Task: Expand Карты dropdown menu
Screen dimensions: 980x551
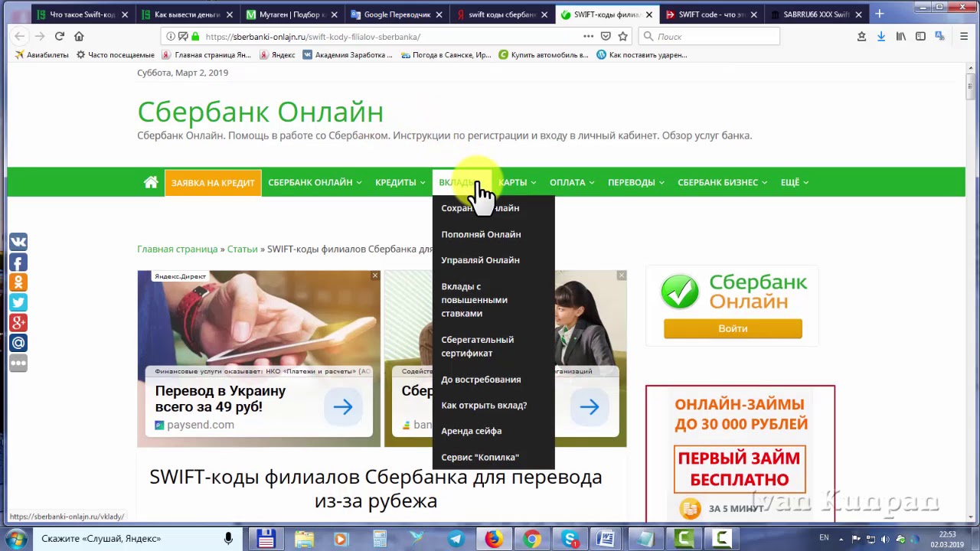Action: (517, 182)
